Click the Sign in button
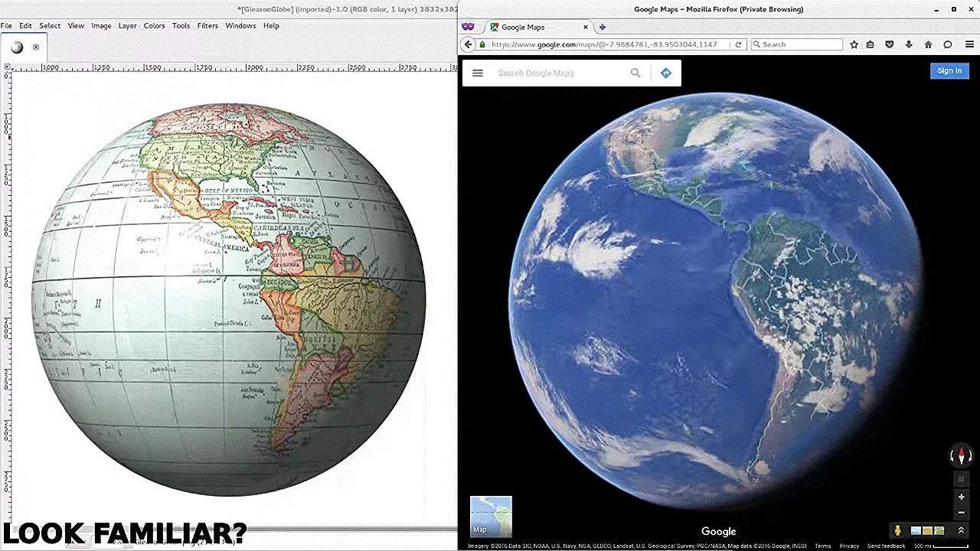Image resolution: width=980 pixels, height=551 pixels. click(949, 70)
